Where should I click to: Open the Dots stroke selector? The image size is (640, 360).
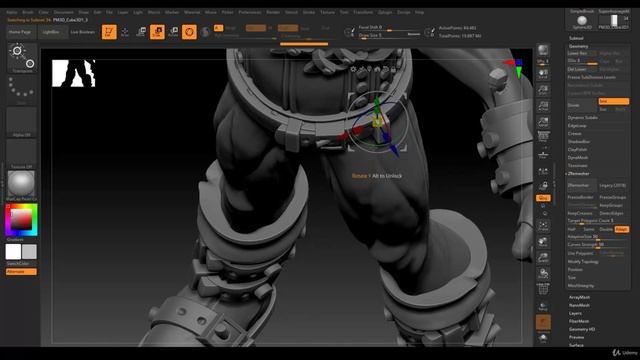[22, 90]
